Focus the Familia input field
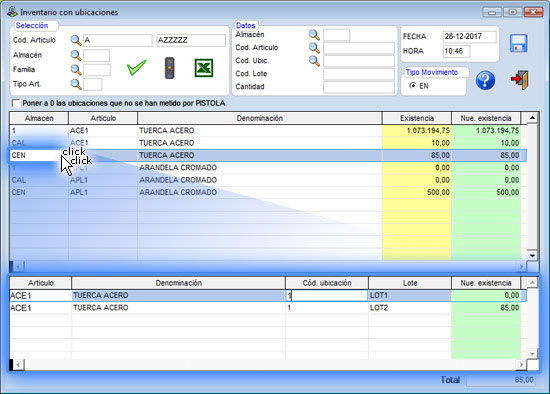Screen dimensions: 550x394 [97, 70]
